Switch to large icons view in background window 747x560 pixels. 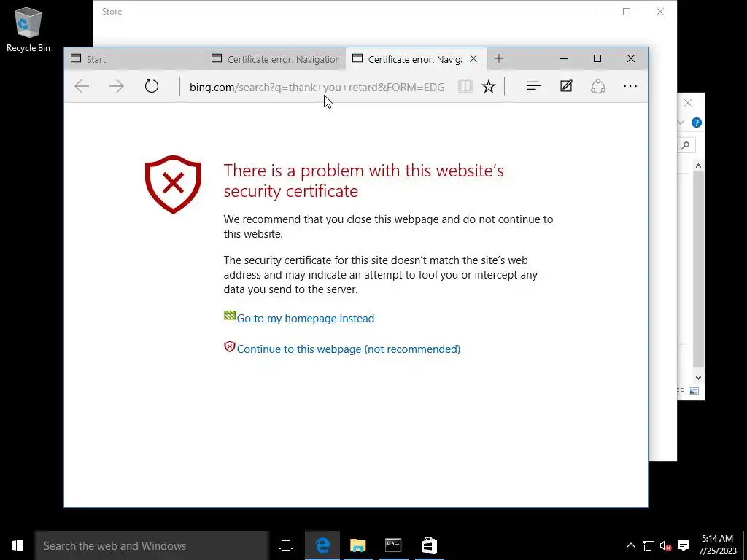[694, 392]
